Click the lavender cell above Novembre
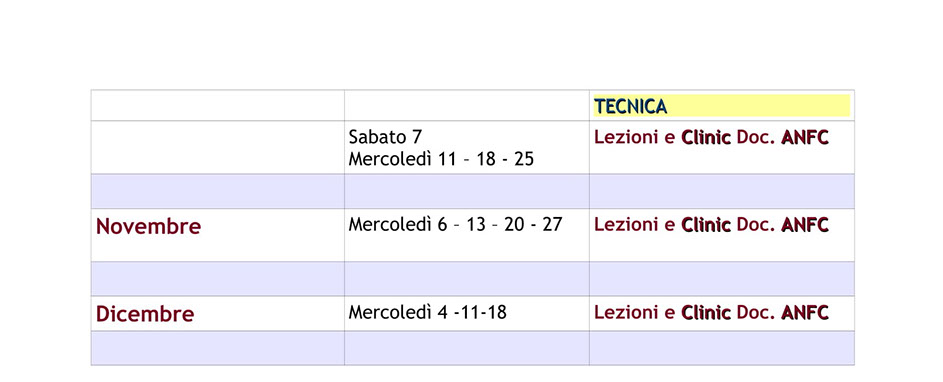 tap(218, 191)
